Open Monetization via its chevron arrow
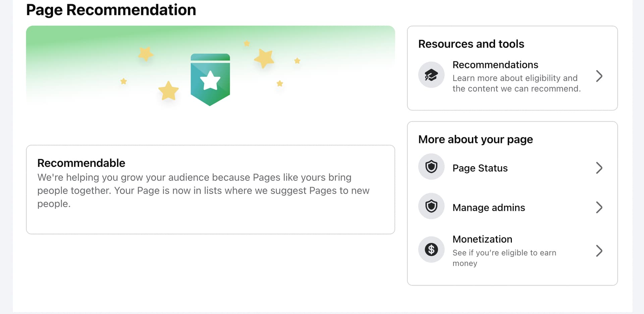Screen dimensions: 644x314 coord(599,251)
